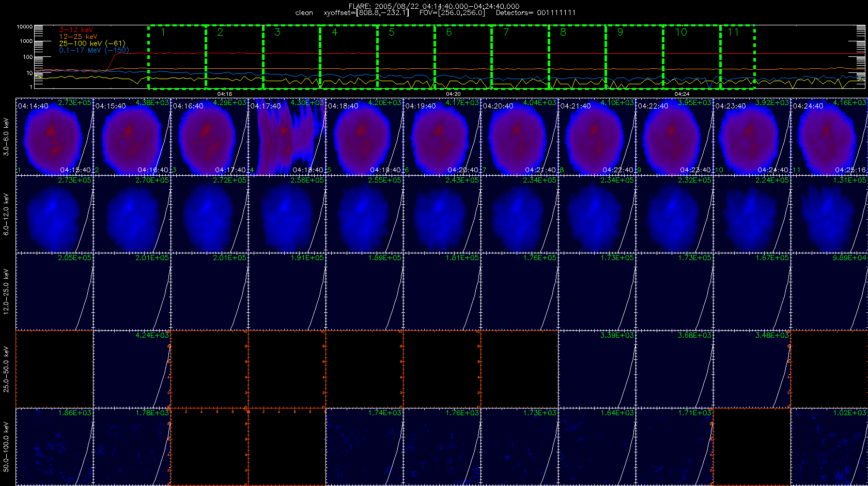Select the 25.0-50.0 keV panel labeled 3.68E+03
Viewport: 868px width, 486px height.
[x=674, y=369]
